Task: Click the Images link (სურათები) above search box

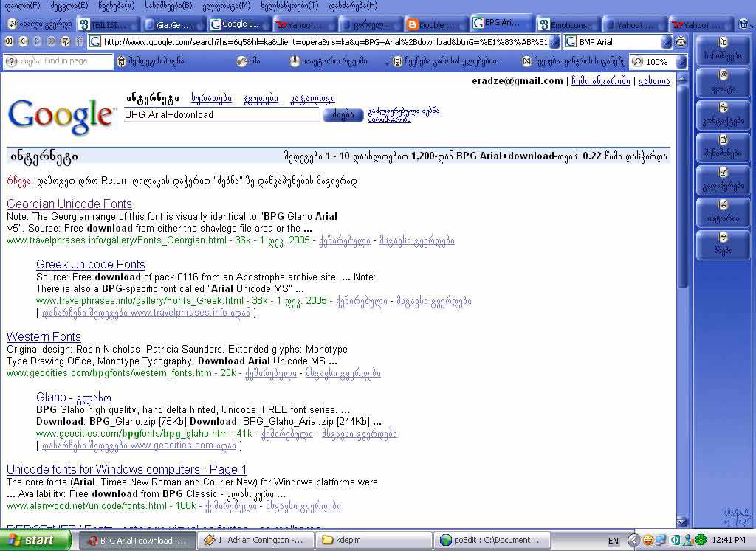Action: pos(211,99)
